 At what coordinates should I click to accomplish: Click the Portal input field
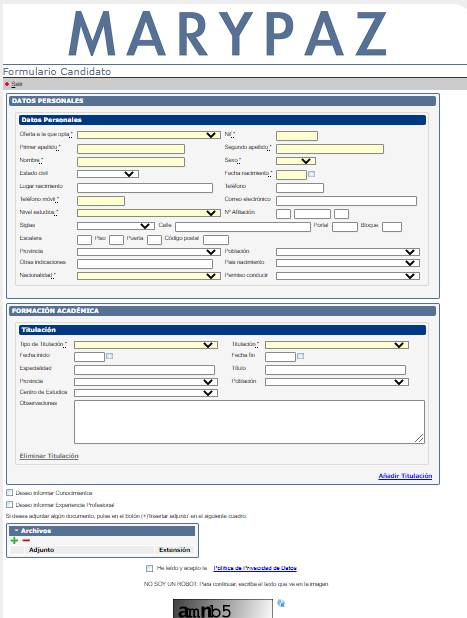[345, 227]
